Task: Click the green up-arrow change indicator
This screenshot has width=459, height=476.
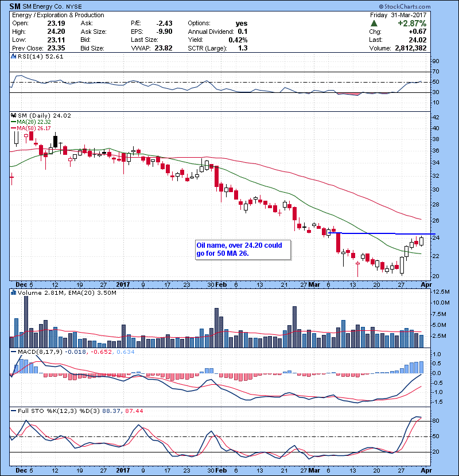Action: click(x=374, y=24)
